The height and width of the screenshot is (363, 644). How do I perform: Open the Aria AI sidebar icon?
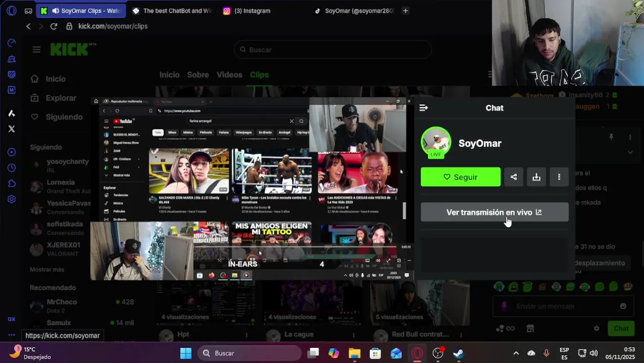tap(12, 113)
